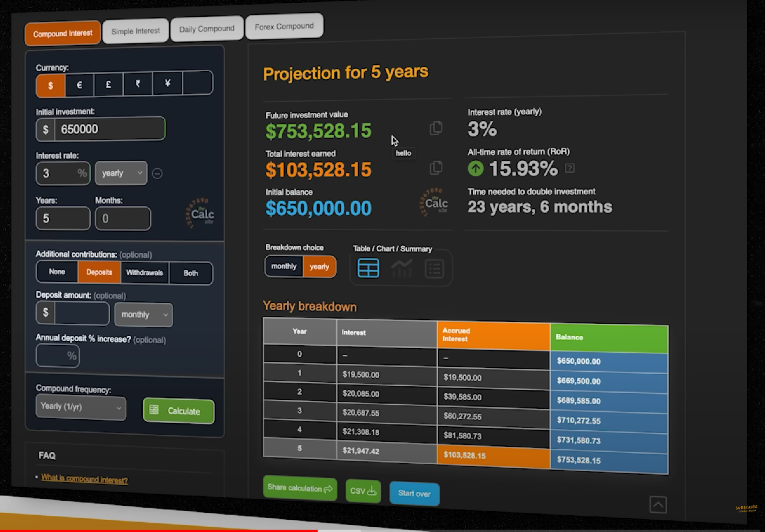Switch breakdown choice to yearly
765x532 pixels.
[x=319, y=267]
